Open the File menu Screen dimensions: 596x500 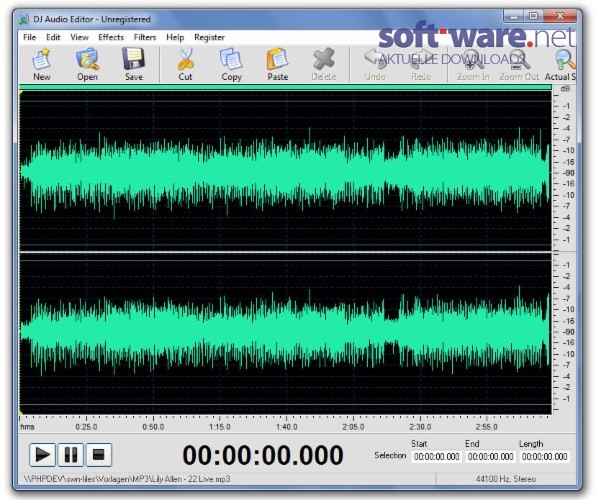pos(29,37)
